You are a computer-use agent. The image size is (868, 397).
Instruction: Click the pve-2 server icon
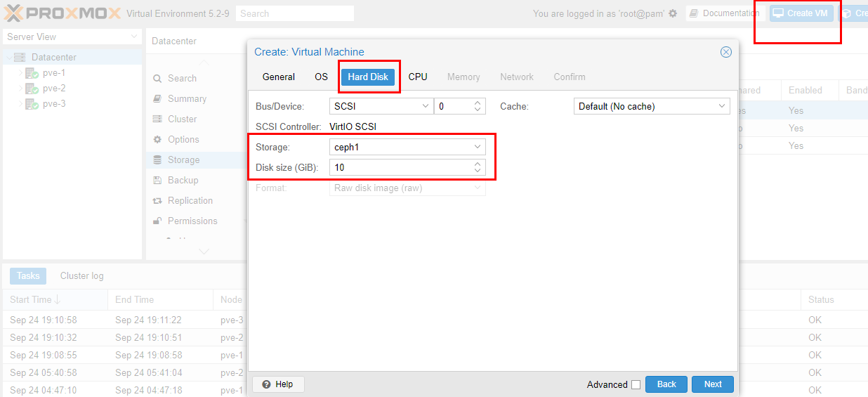(32, 89)
